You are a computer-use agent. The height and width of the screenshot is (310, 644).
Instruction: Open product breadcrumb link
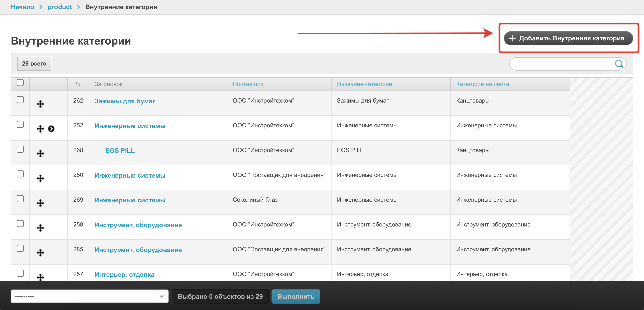[x=59, y=7]
